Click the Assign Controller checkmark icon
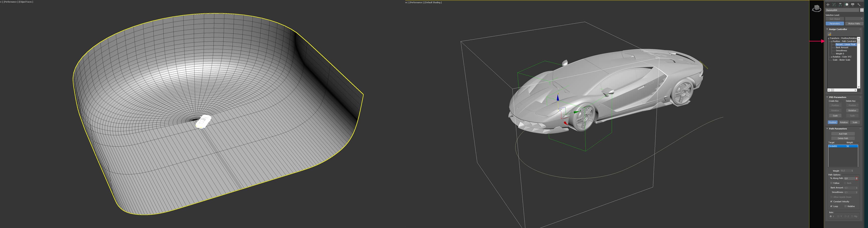Viewport: 868px width, 228px height. pyautogui.click(x=830, y=34)
